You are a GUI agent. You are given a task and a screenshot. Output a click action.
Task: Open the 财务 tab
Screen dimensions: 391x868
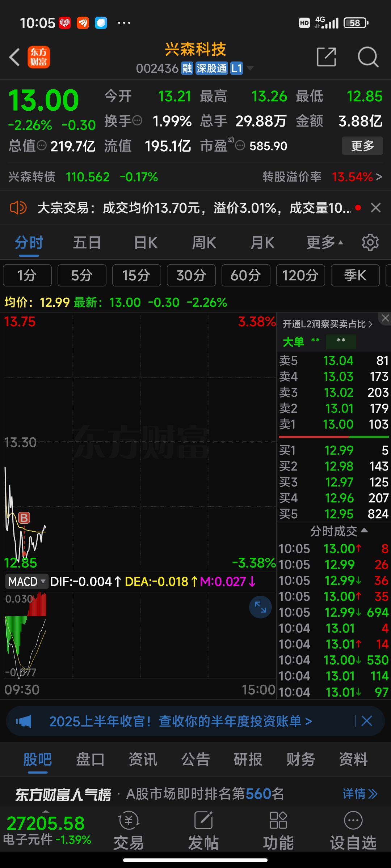click(301, 759)
